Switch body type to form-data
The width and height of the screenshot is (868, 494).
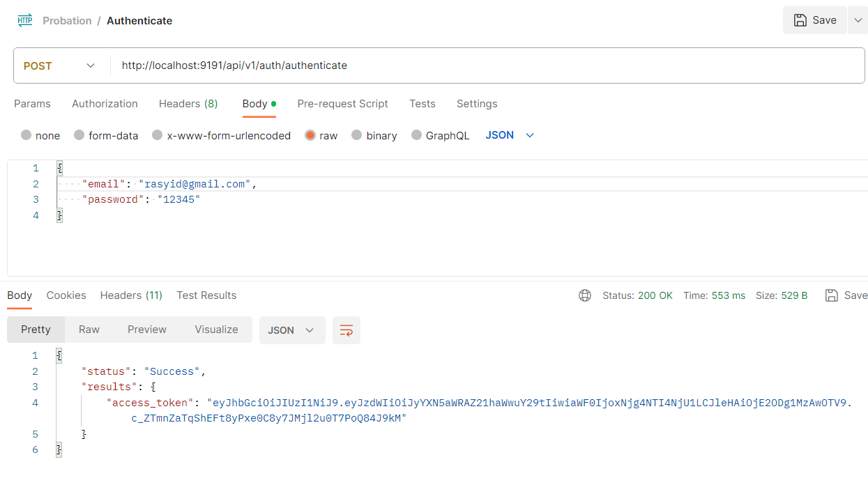coord(106,135)
